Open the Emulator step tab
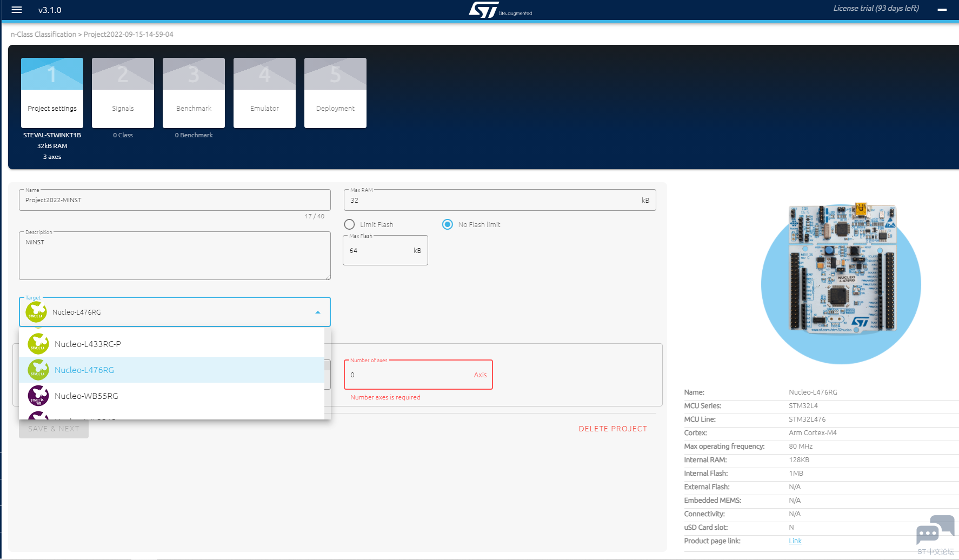 pyautogui.click(x=265, y=93)
